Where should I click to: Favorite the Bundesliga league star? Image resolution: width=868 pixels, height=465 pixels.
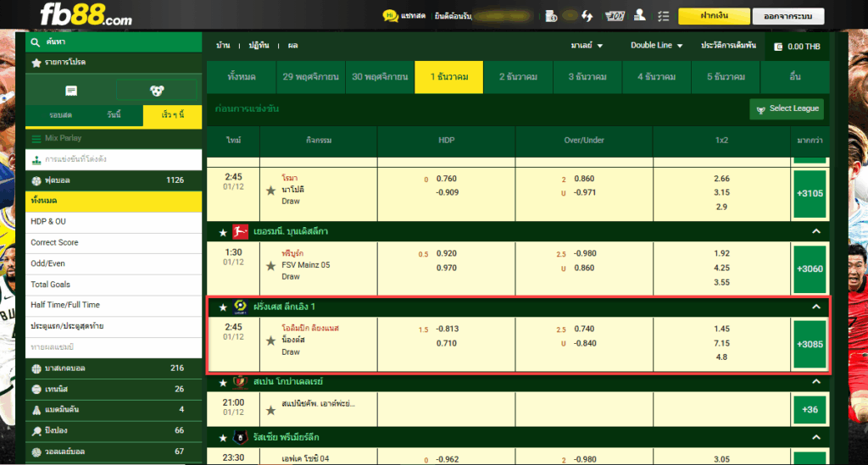(x=223, y=233)
